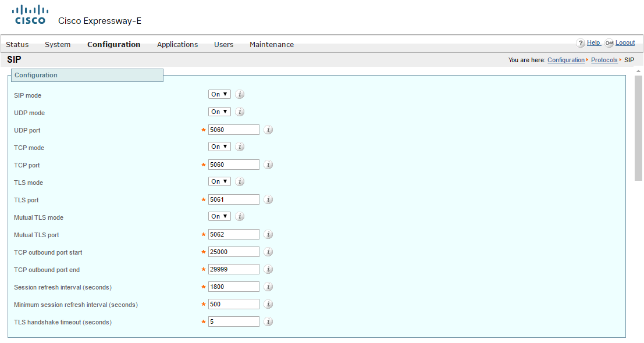Viewport: 644px width, 343px height.
Task: Open the Maintenance menu
Action: pyautogui.click(x=272, y=44)
